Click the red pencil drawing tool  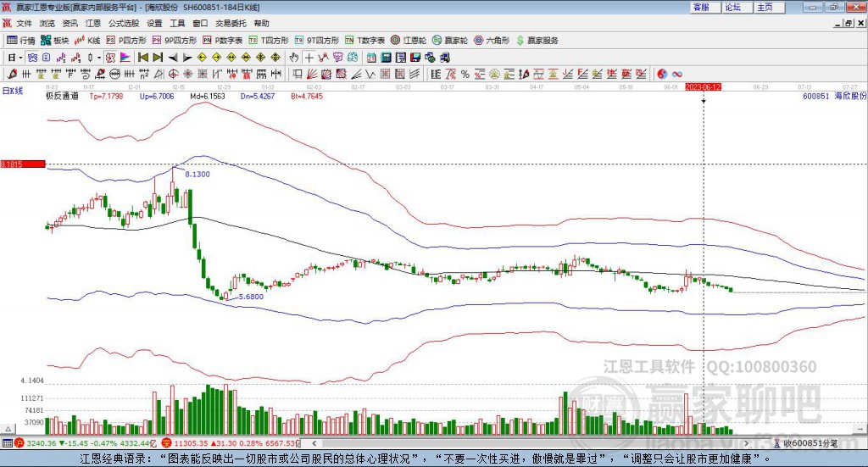tap(13, 74)
